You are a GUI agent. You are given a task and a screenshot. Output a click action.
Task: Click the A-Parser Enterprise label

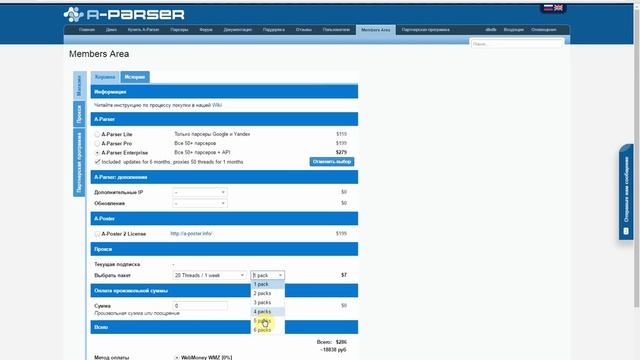(x=124, y=153)
